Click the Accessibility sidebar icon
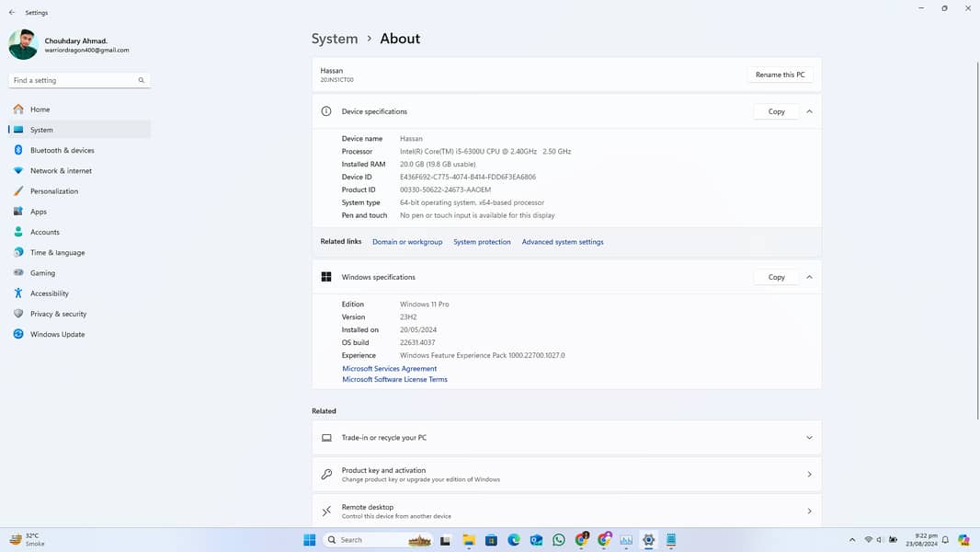980x552 pixels. (18, 293)
